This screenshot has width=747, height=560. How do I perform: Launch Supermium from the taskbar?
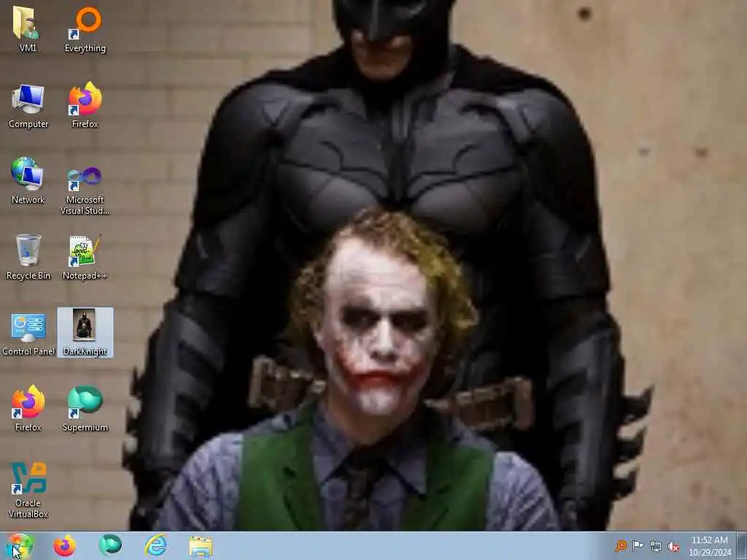110,545
